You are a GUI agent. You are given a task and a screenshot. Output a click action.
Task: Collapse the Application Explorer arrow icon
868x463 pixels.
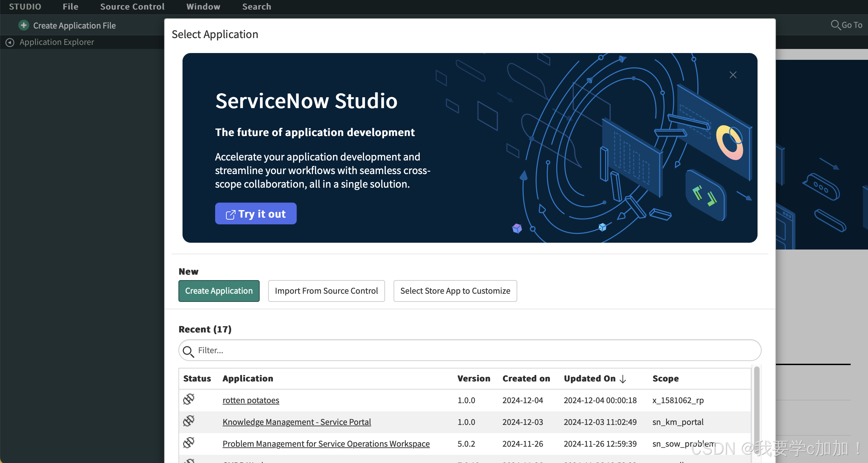click(x=10, y=42)
